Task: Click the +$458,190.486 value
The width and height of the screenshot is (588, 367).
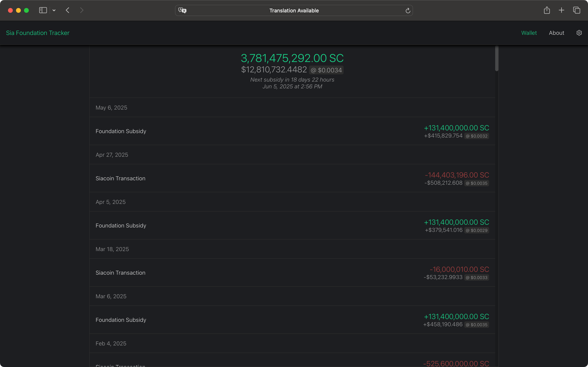Action: (x=443, y=325)
